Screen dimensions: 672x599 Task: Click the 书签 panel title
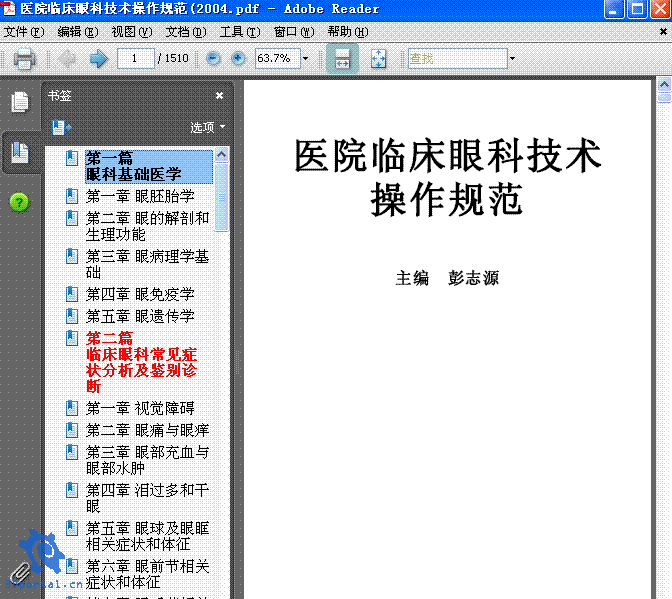pyautogui.click(x=60, y=96)
